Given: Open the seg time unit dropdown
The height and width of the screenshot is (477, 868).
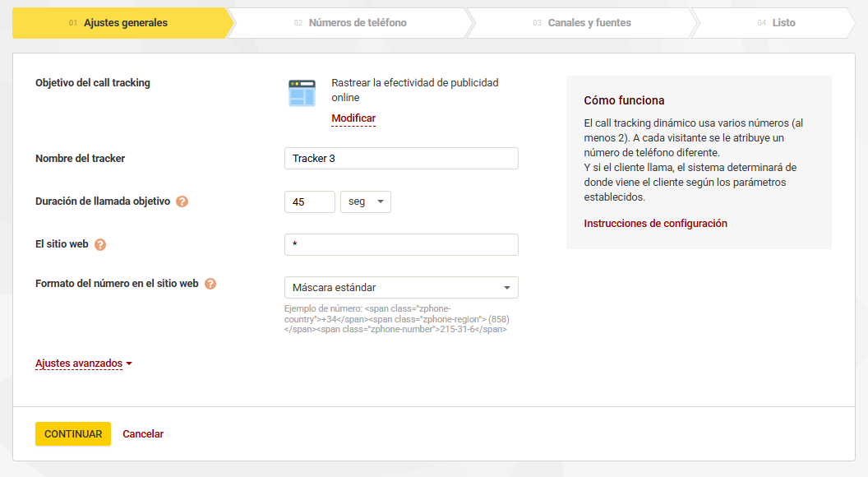Looking at the screenshot, I should (x=366, y=201).
